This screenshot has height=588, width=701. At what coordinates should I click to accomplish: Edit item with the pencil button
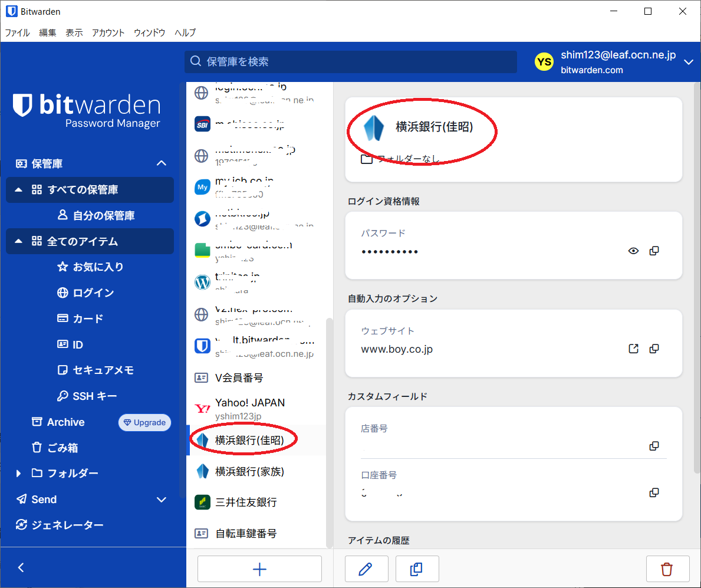point(366,569)
